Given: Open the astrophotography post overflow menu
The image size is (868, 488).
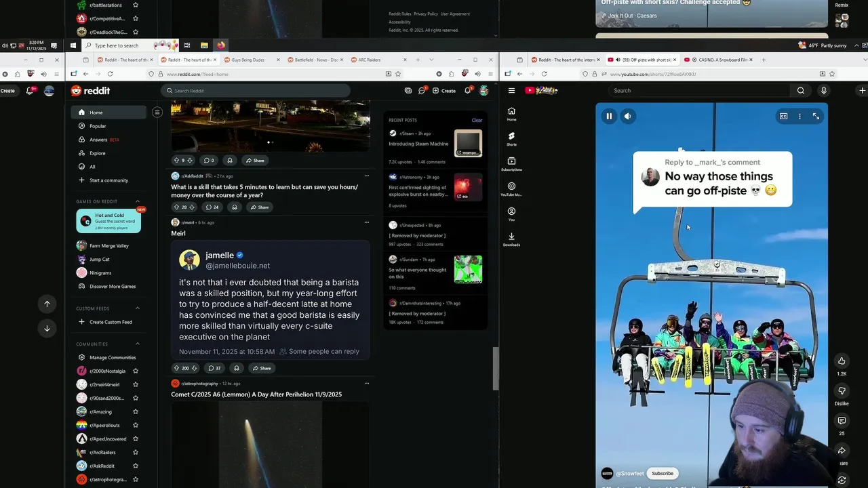Looking at the screenshot, I should point(367,383).
